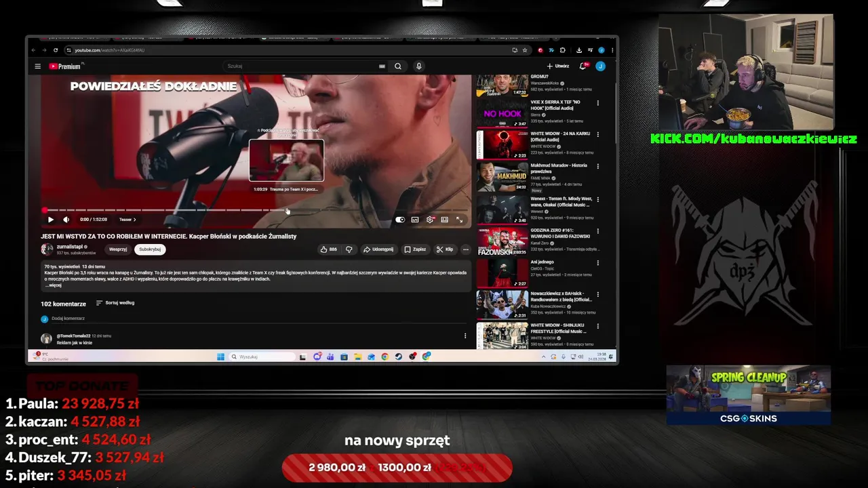This screenshot has height=488, width=868.
Task: Click the Wesprzyj button
Action: [x=118, y=249]
